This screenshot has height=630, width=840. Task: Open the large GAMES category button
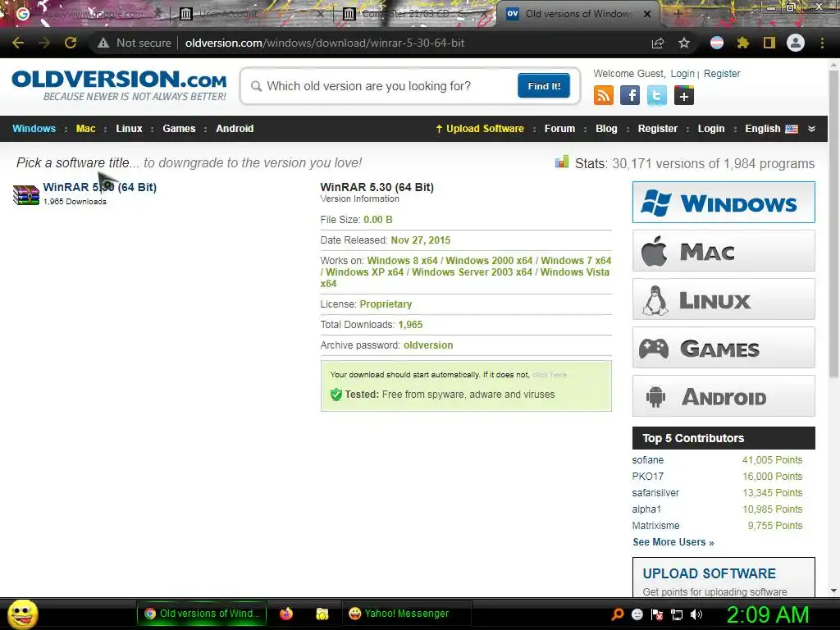pos(724,348)
